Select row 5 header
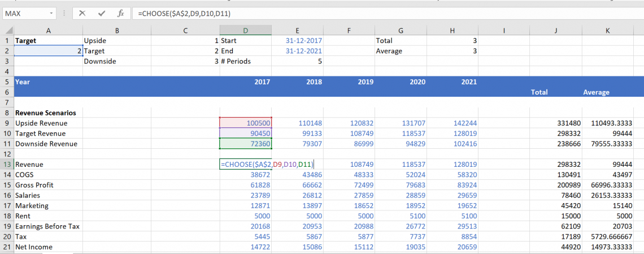Viewport: 644px width, 254px height. (x=6, y=82)
